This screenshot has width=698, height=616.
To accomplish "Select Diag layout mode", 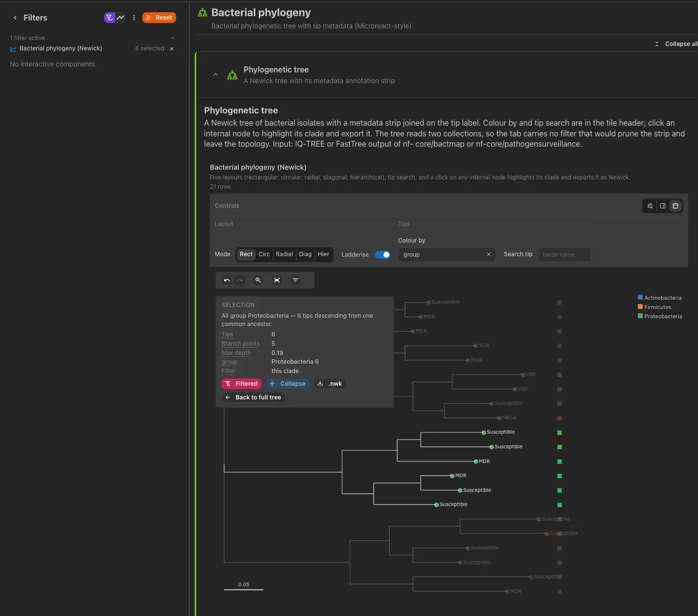I will [x=305, y=254].
